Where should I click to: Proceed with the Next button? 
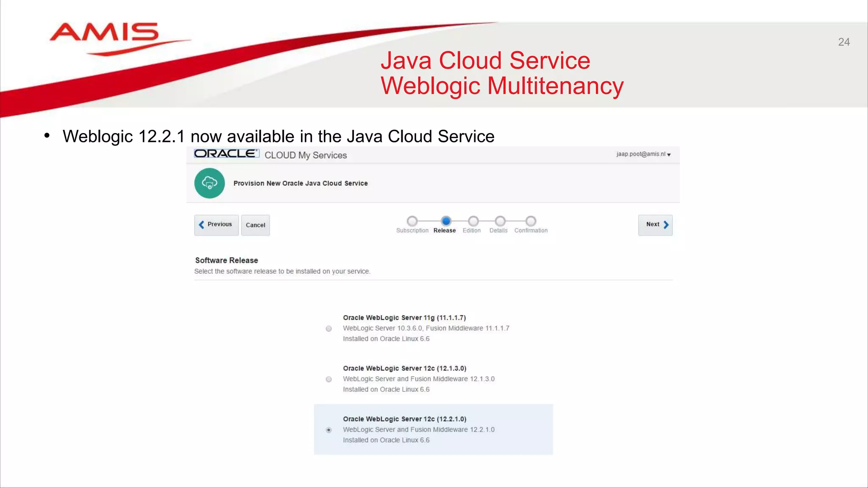655,225
